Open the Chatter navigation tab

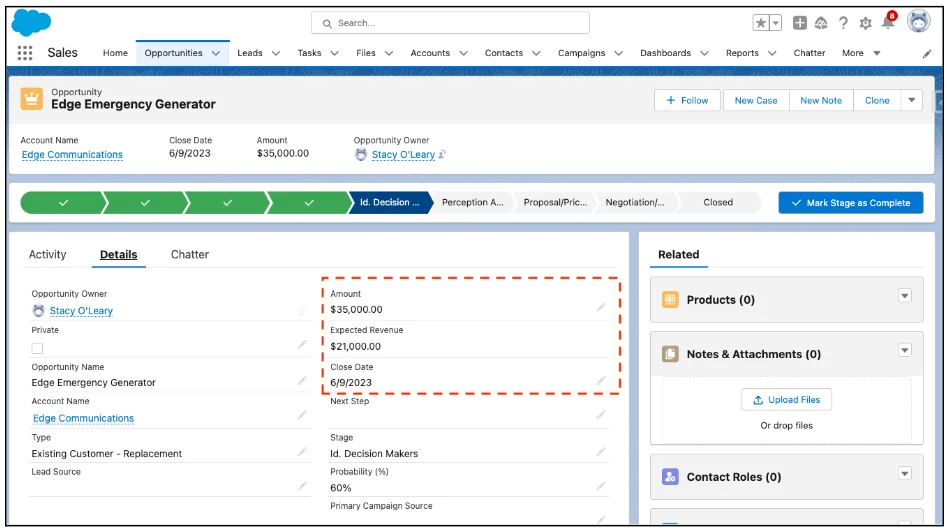tap(809, 53)
